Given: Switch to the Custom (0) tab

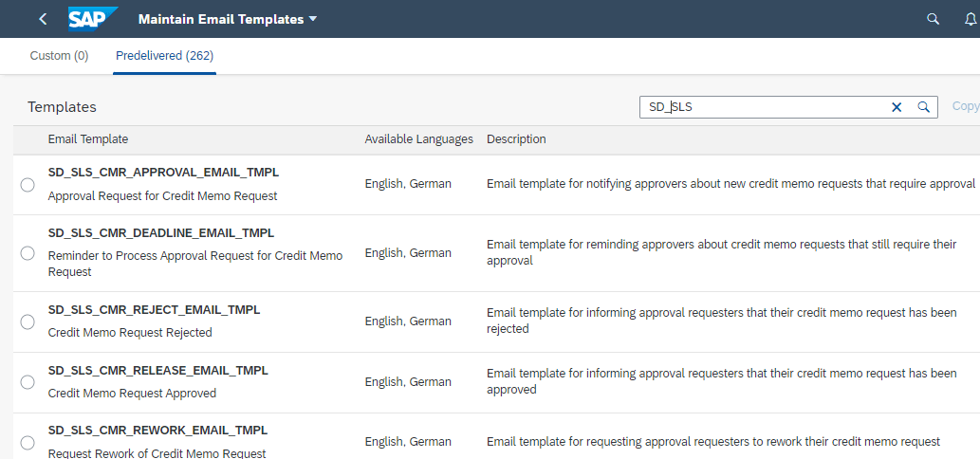Looking at the screenshot, I should (x=59, y=56).
